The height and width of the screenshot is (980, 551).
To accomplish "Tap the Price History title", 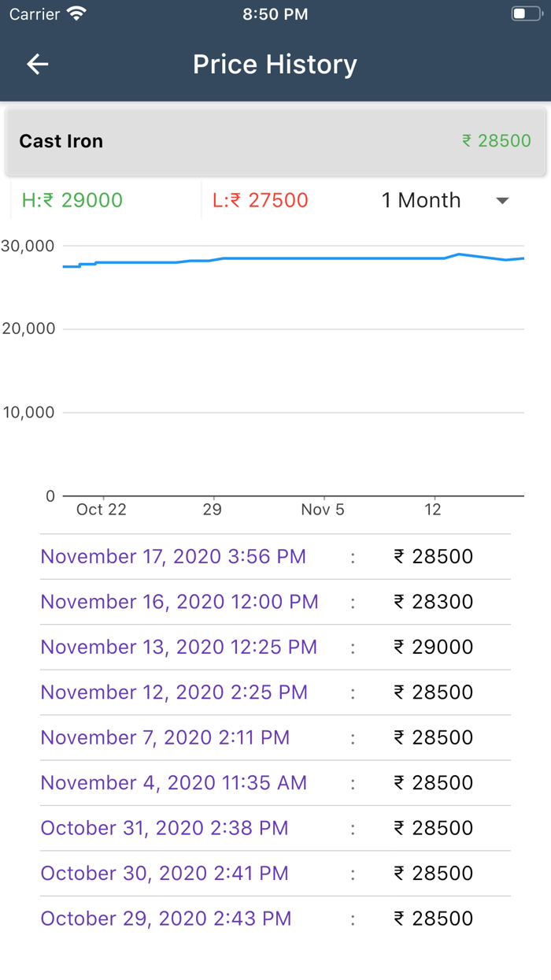I will tap(275, 65).
